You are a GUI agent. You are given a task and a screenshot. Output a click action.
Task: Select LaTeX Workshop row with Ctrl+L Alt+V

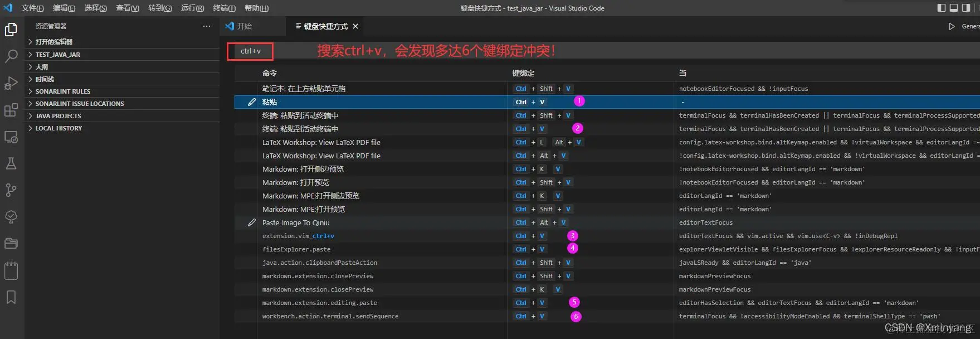(x=607, y=142)
